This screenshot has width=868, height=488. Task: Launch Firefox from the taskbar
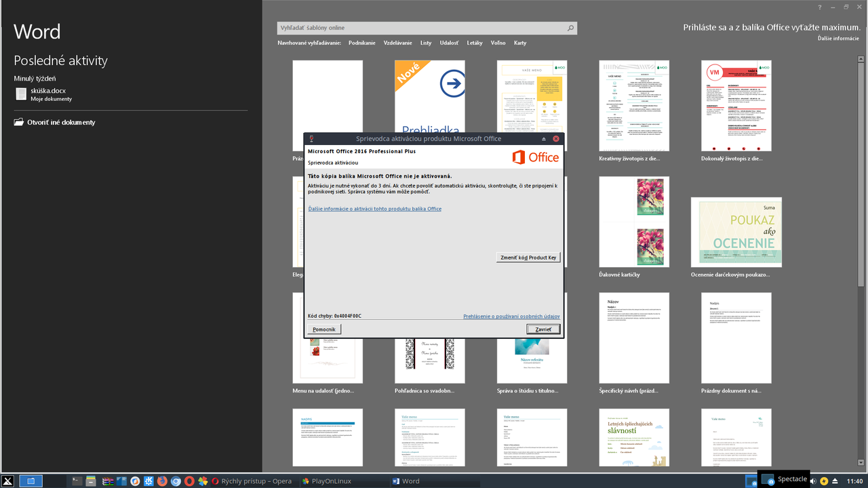(162, 481)
